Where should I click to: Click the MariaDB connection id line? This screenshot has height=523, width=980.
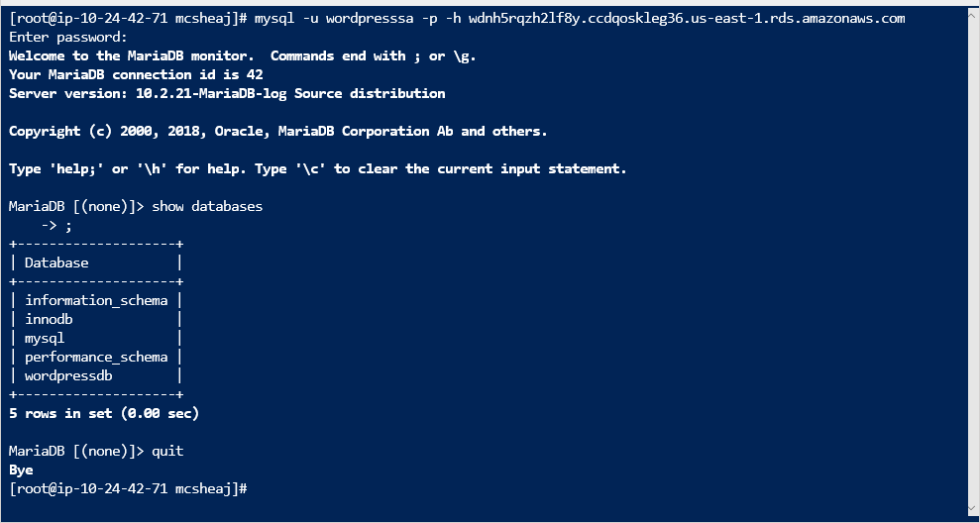tap(136, 74)
